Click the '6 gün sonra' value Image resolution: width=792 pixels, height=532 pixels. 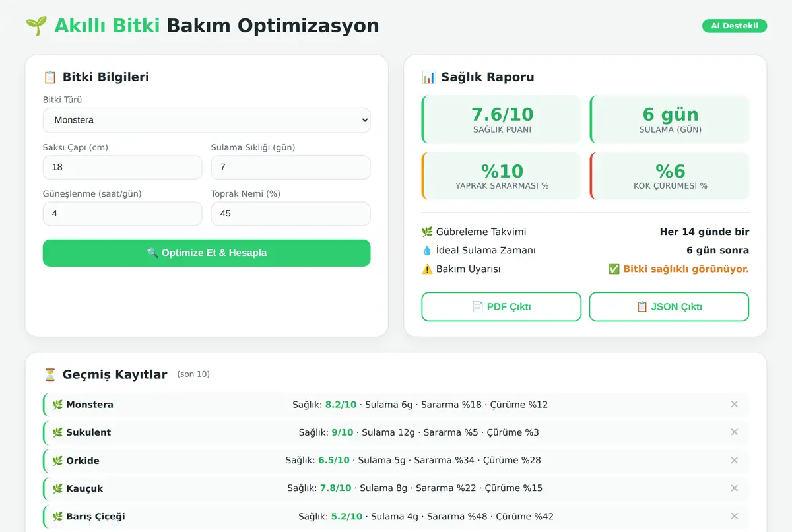pos(717,250)
